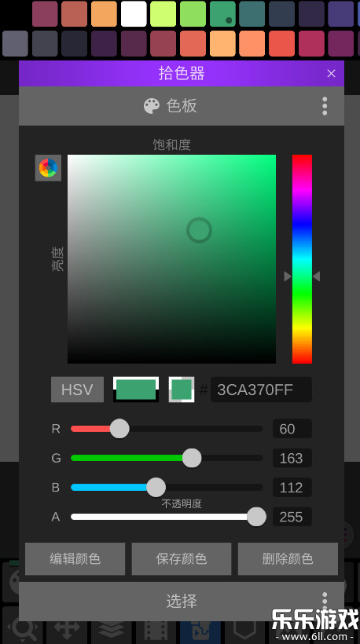Select the magenta-purple swatch ending second row
This screenshot has height=644, width=360.
coord(340,43)
